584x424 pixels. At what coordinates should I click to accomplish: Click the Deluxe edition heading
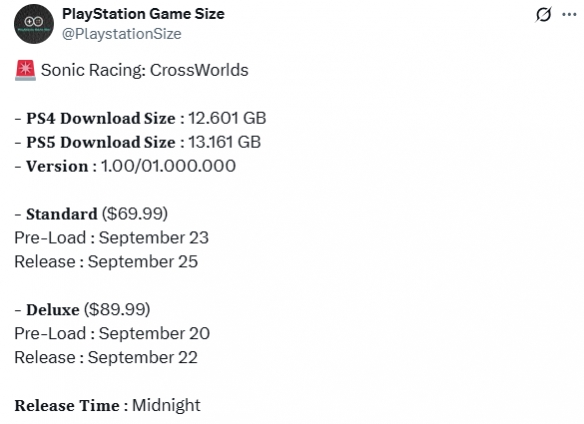pos(53,310)
